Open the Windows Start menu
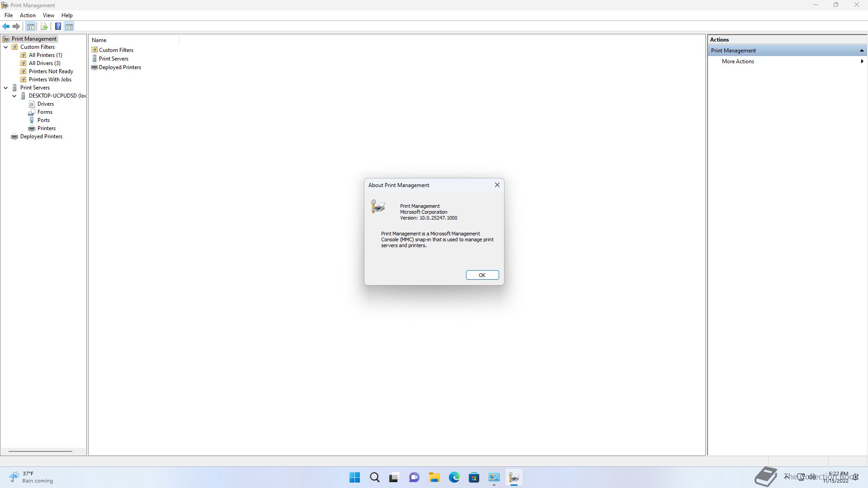 tap(355, 477)
